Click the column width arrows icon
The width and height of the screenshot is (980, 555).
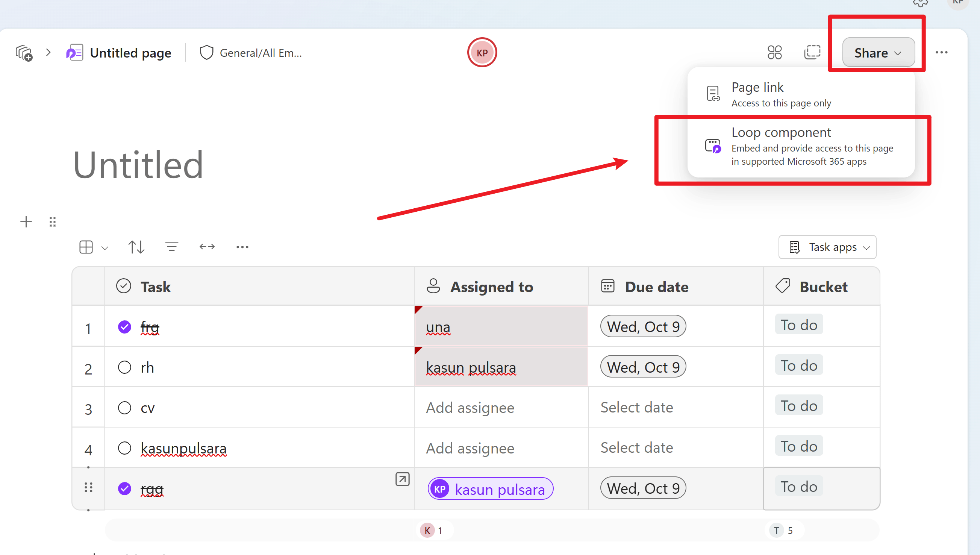(x=207, y=247)
